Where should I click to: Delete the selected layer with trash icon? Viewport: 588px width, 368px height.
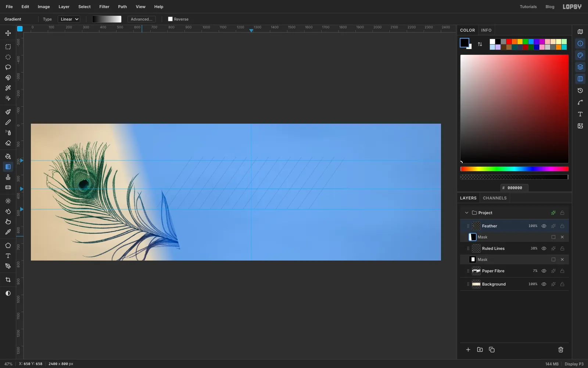[561, 350]
